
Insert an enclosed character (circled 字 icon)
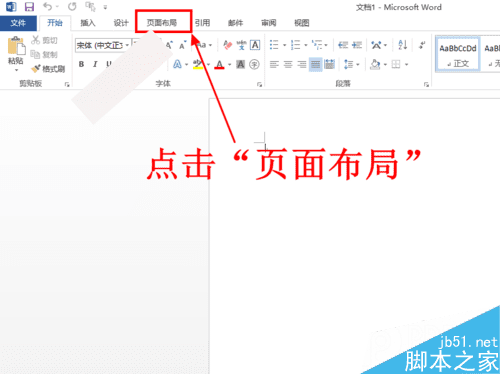tap(254, 64)
